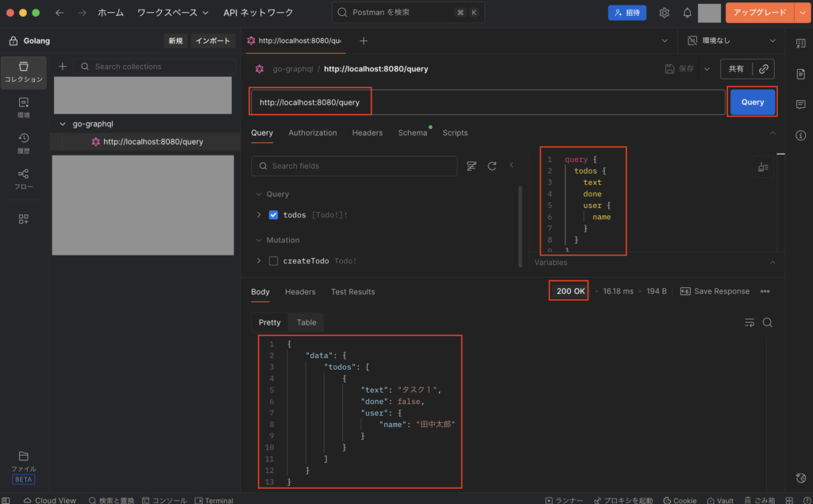This screenshot has height=504, width=813.
Task: Click the refresh schema icon
Action: (492, 166)
